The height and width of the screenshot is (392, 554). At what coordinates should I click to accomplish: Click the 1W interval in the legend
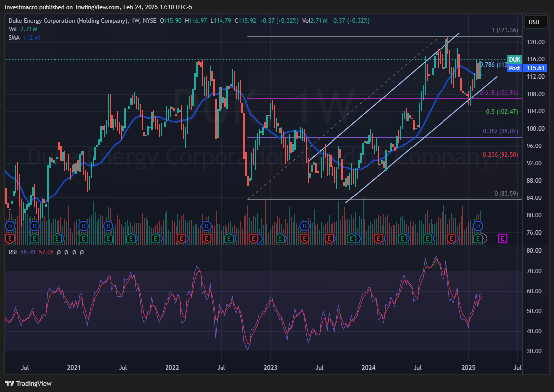(135, 21)
